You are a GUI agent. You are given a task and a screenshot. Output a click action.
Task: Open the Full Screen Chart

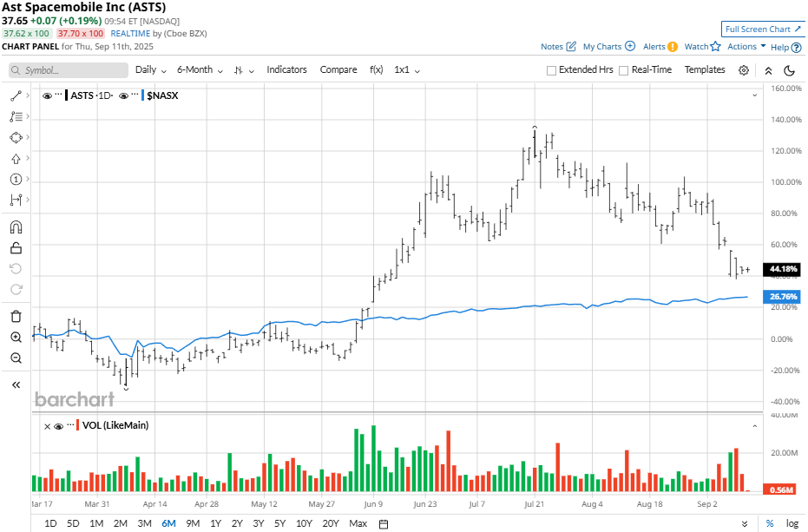click(763, 30)
